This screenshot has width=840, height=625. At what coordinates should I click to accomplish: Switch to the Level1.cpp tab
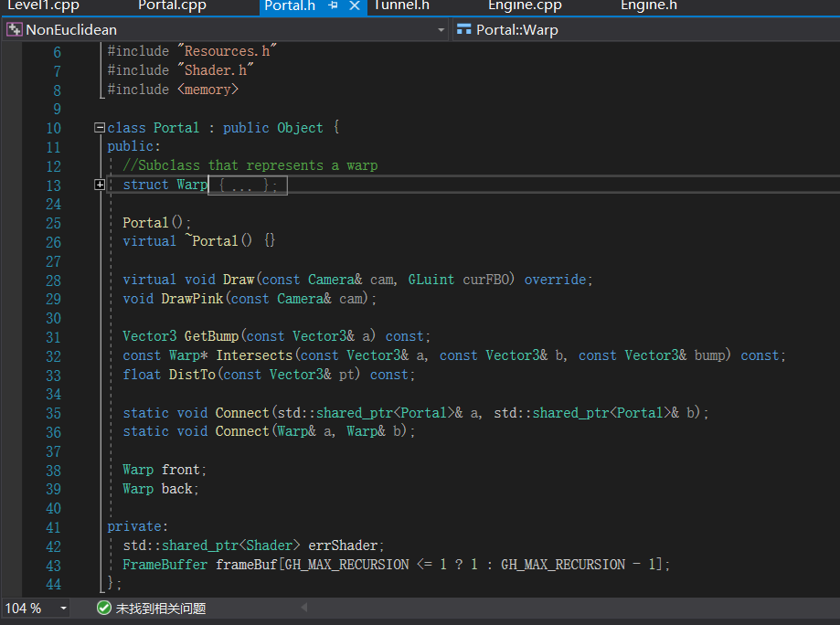tap(43, 5)
